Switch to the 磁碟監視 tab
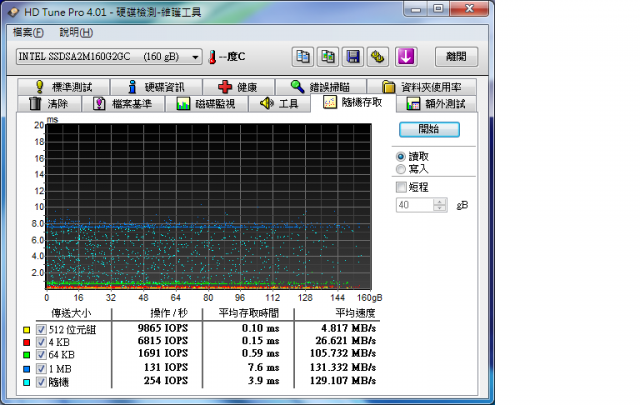This screenshot has height=405, width=640. click(207, 104)
